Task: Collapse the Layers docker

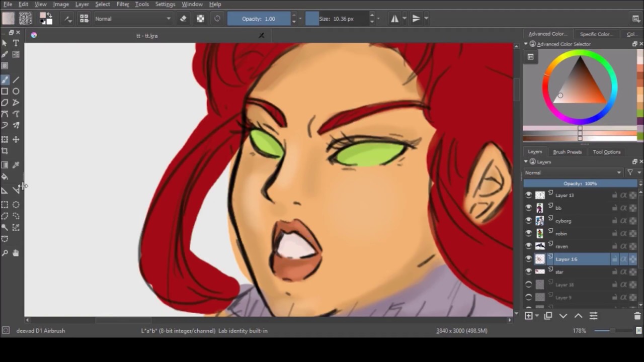Action: 526,162
